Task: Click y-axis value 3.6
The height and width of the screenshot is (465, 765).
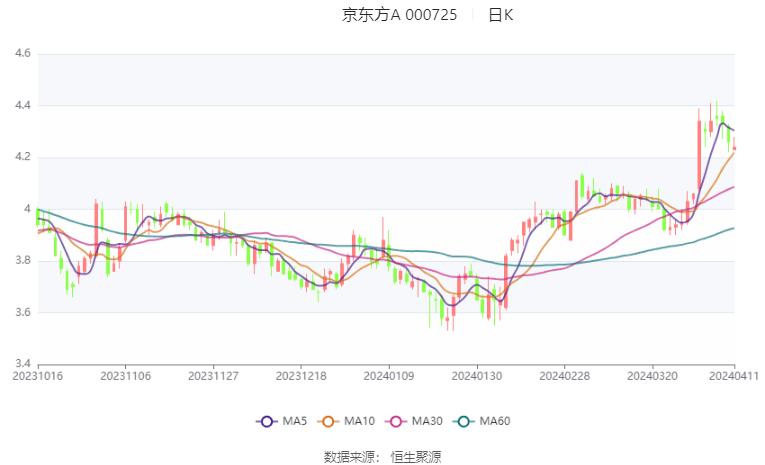Action: (22, 312)
